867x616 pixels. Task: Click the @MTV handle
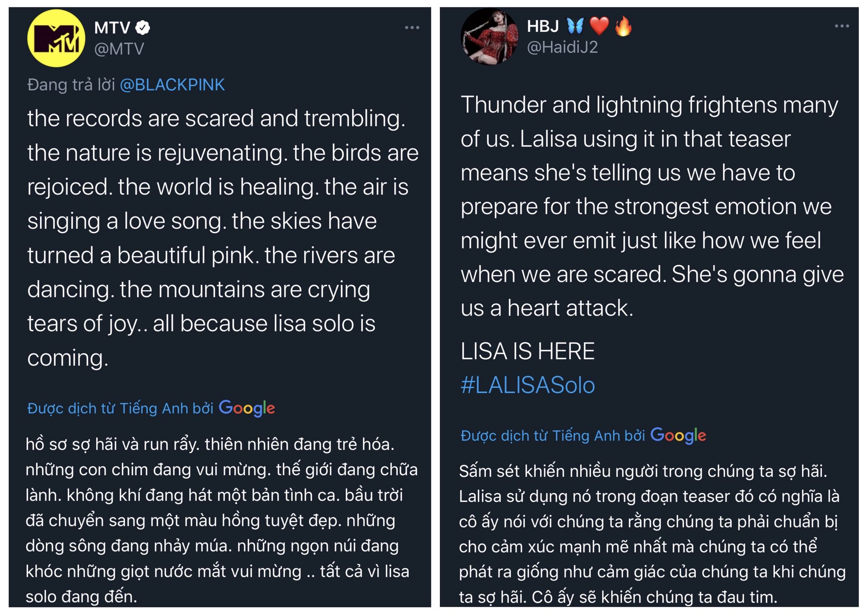119,49
